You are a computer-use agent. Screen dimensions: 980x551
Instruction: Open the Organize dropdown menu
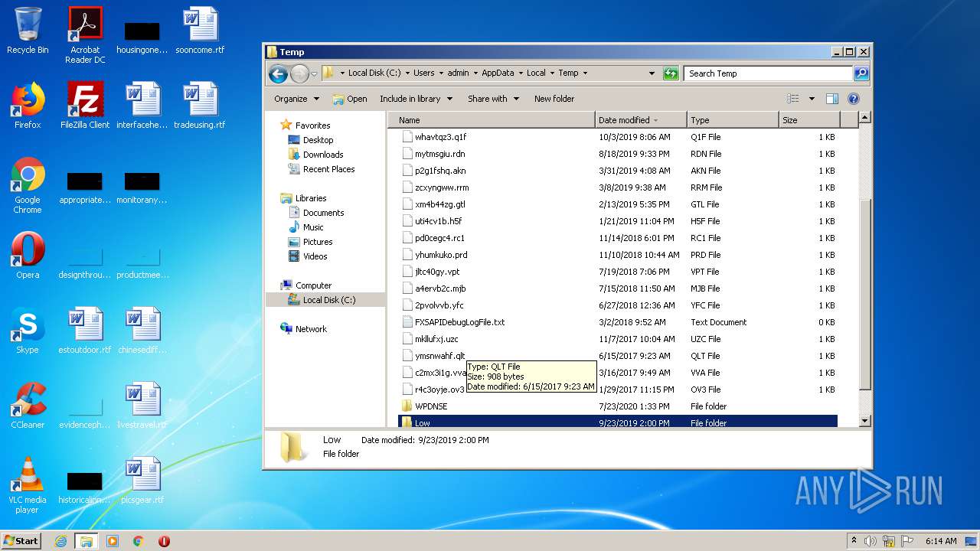296,99
